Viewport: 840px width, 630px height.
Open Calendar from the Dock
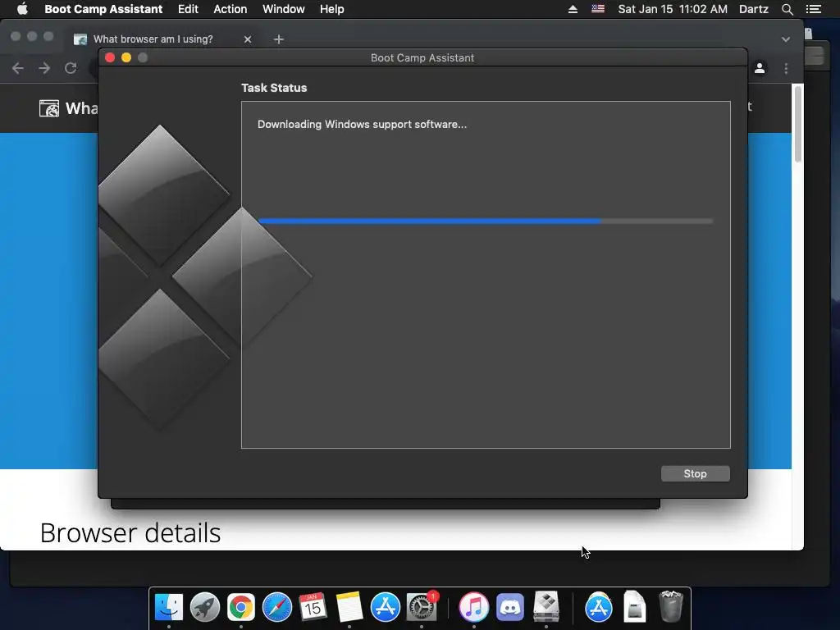(313, 607)
